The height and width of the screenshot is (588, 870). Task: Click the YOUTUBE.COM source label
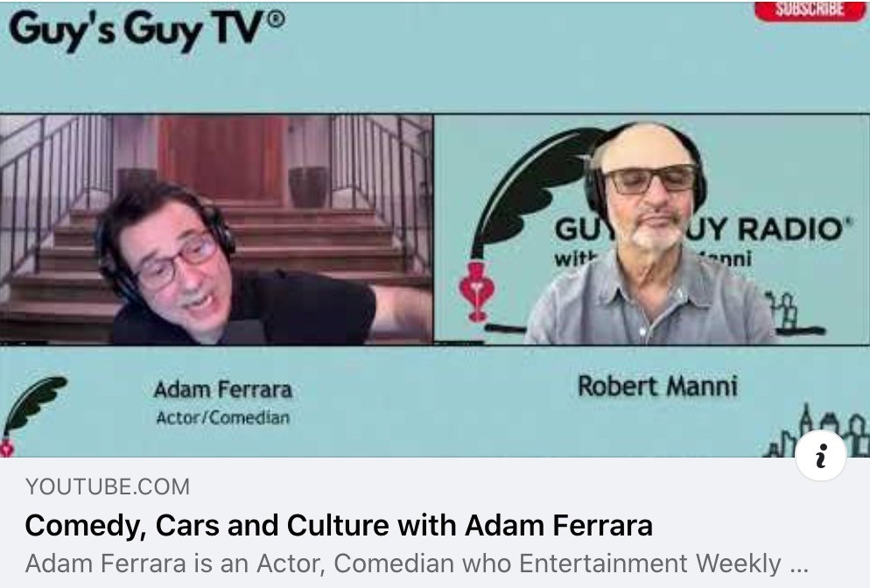(107, 486)
